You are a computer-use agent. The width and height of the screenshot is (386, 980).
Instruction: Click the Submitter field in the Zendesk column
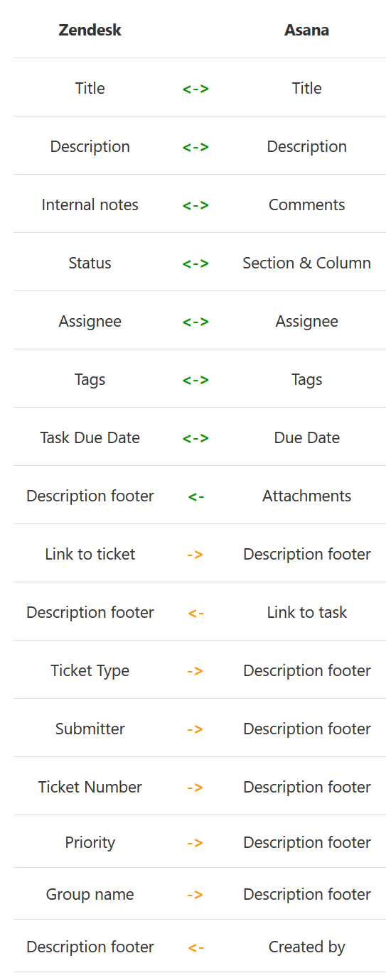click(x=90, y=729)
